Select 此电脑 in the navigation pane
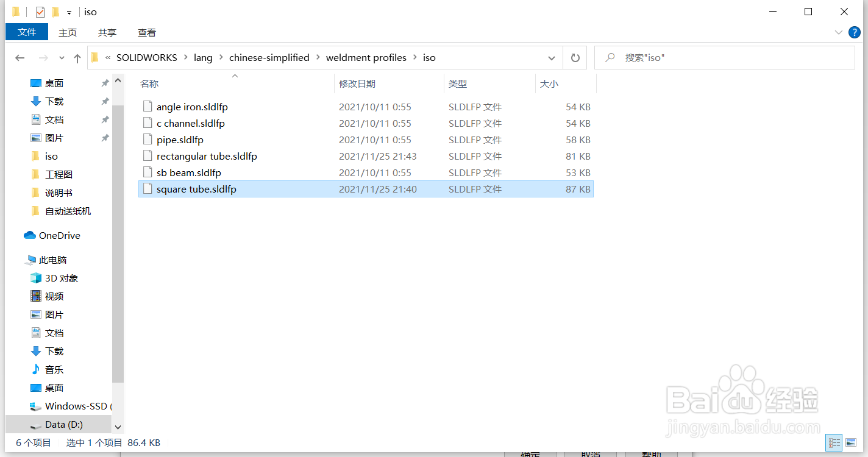Image resolution: width=868 pixels, height=457 pixels. pos(52,260)
